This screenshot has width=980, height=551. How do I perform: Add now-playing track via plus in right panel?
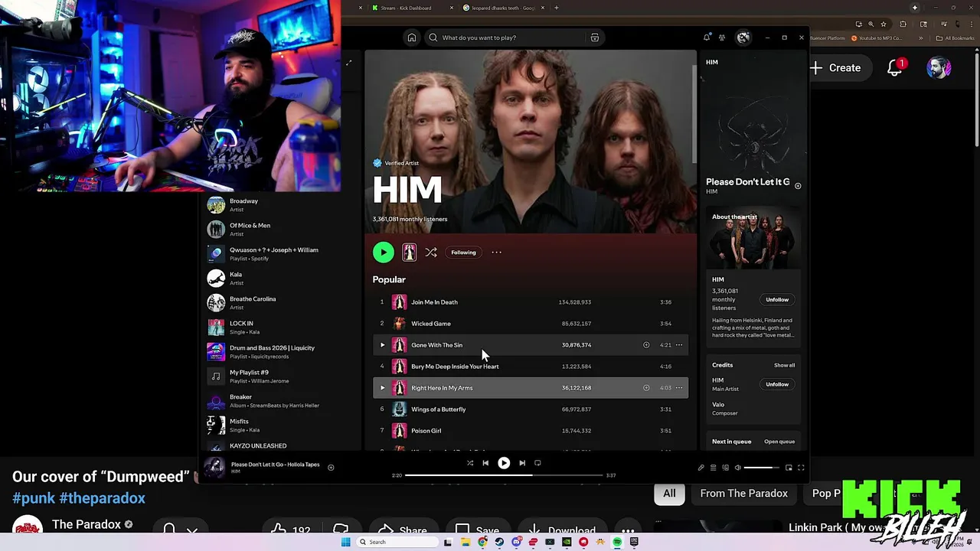tap(798, 186)
